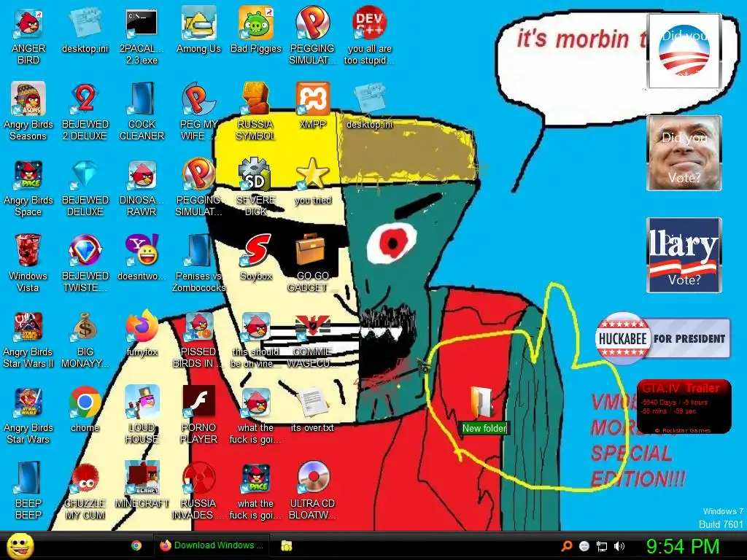Viewport: 747px width, 560px height.
Task: Click the Hillary 'Vote?' gadget
Action: point(684,254)
